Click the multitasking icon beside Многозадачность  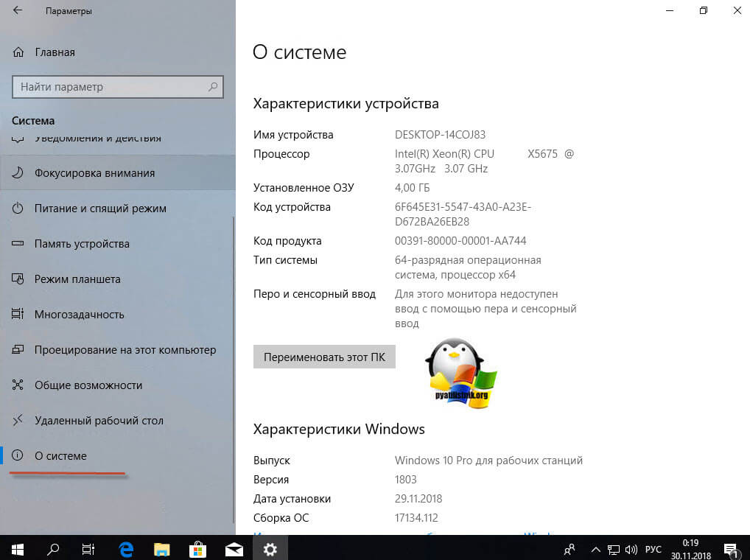18,314
